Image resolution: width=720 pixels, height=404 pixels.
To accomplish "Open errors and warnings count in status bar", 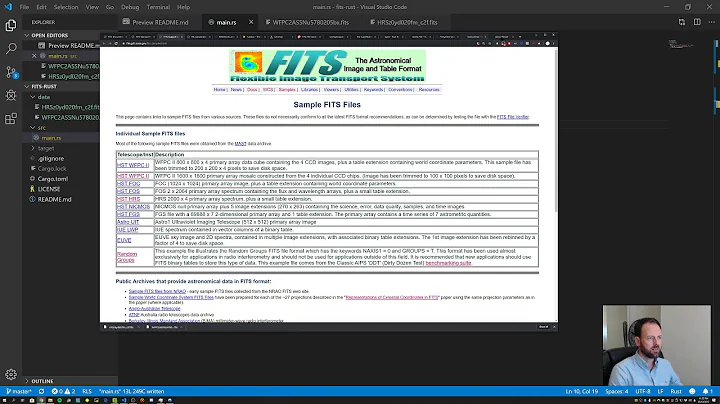I will [63, 391].
